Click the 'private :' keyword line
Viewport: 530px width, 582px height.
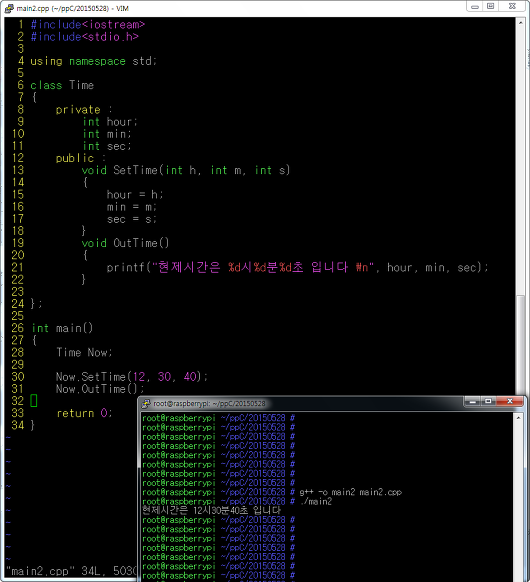pos(84,110)
